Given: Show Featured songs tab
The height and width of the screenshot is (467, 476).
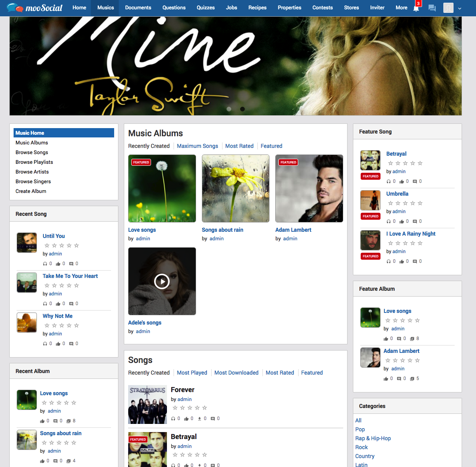Looking at the screenshot, I should [x=312, y=373].
